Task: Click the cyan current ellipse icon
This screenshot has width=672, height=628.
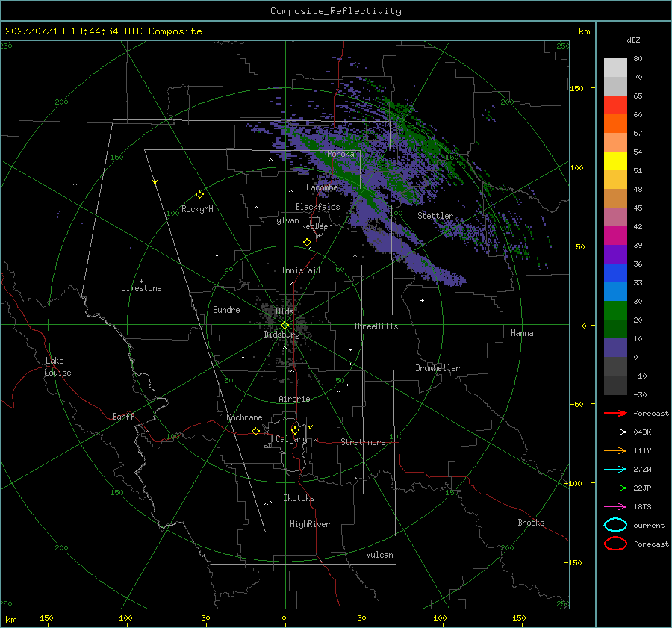Action: coord(615,525)
